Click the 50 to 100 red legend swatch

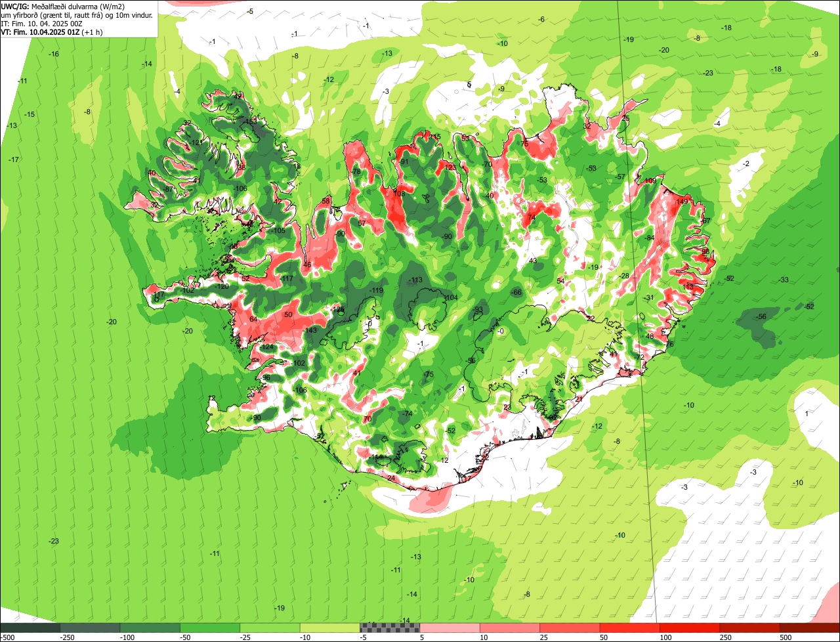(630, 628)
